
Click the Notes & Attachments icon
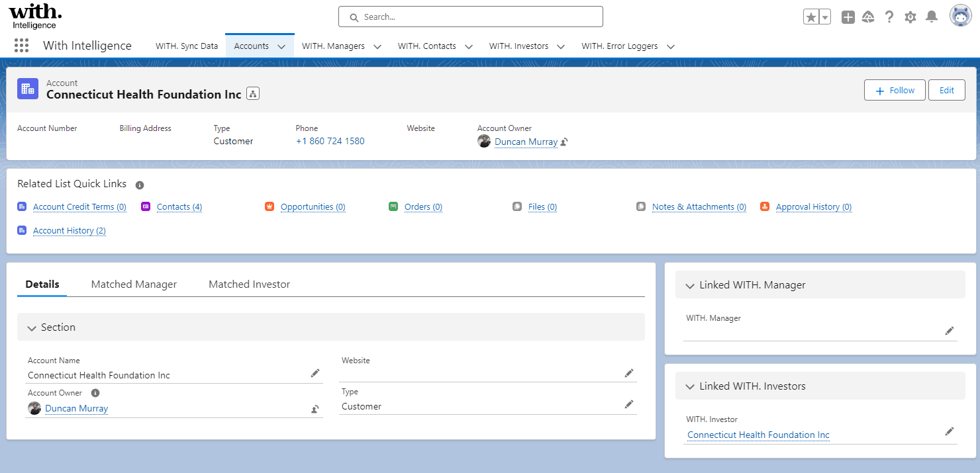[641, 206]
